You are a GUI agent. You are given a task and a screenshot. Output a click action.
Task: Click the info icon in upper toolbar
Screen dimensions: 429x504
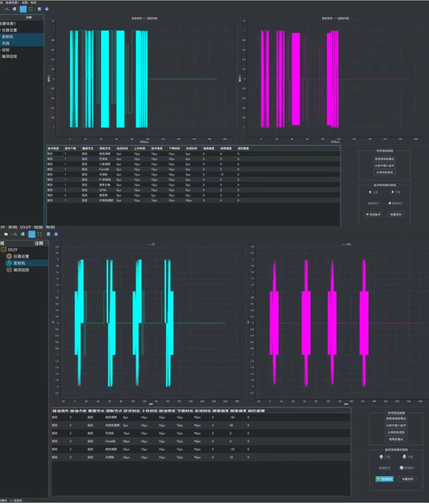click(x=47, y=9)
